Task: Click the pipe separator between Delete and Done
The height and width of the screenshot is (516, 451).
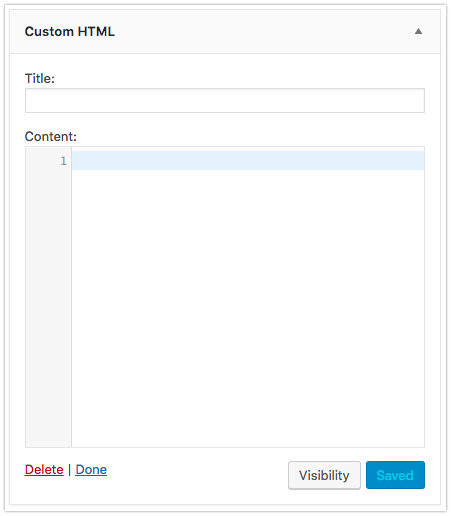Action: click(x=69, y=470)
